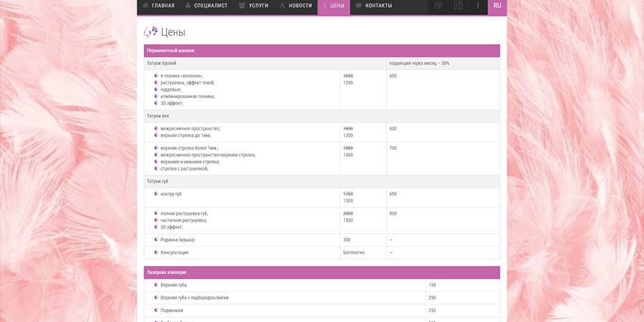The height and width of the screenshot is (322, 644).
Task: Click the person icon beside Специалист
Action: click(x=188, y=6)
